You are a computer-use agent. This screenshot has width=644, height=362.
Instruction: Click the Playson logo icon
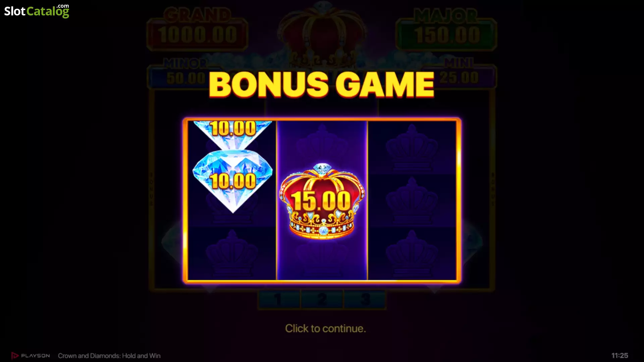(14, 356)
